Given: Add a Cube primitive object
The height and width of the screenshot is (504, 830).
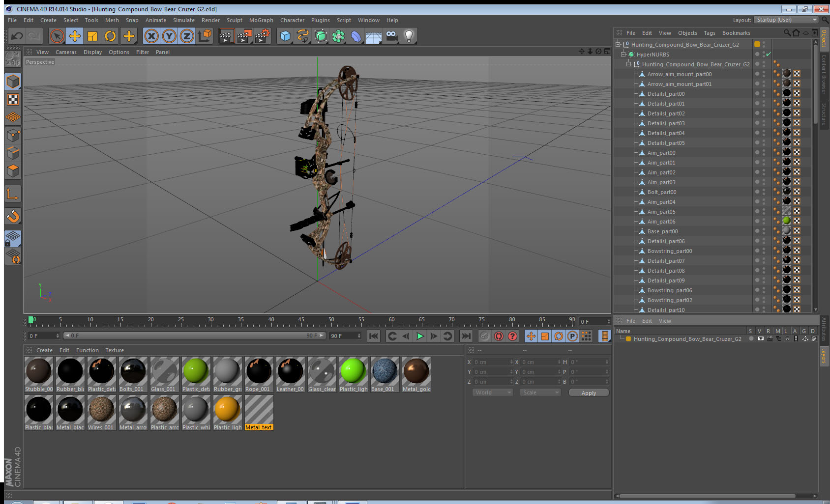Looking at the screenshot, I should [x=285, y=36].
